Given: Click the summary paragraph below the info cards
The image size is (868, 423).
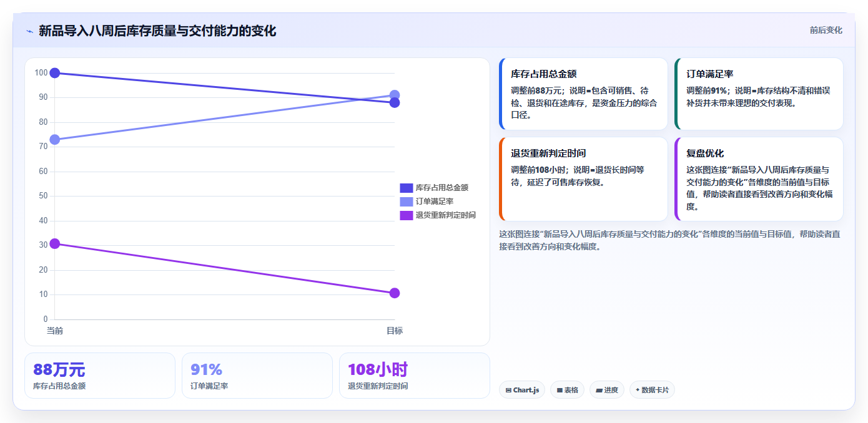Looking at the screenshot, I should tap(669, 240).
